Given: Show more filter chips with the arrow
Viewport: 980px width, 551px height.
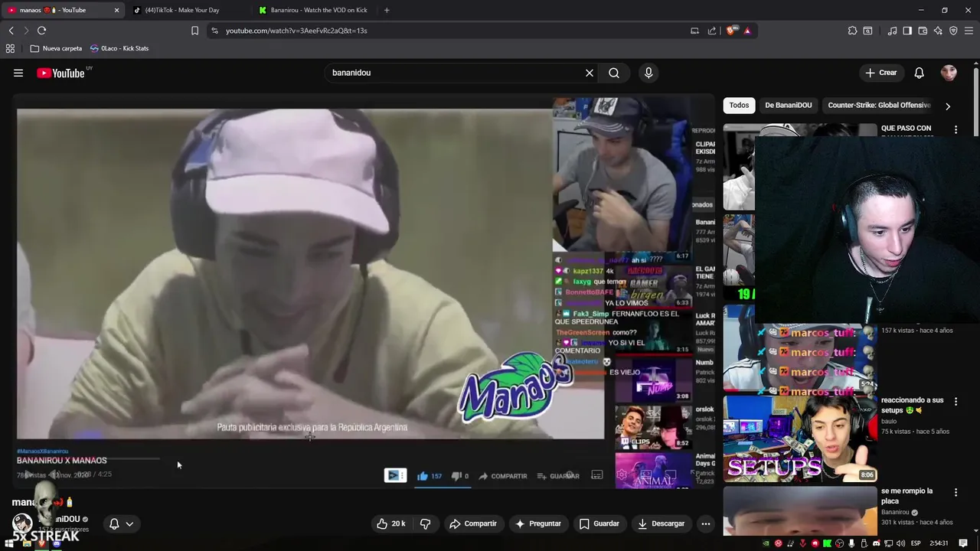Looking at the screenshot, I should click(x=948, y=106).
